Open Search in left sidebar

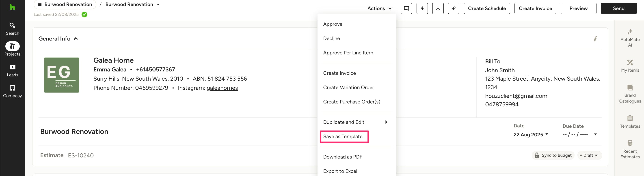click(12, 29)
